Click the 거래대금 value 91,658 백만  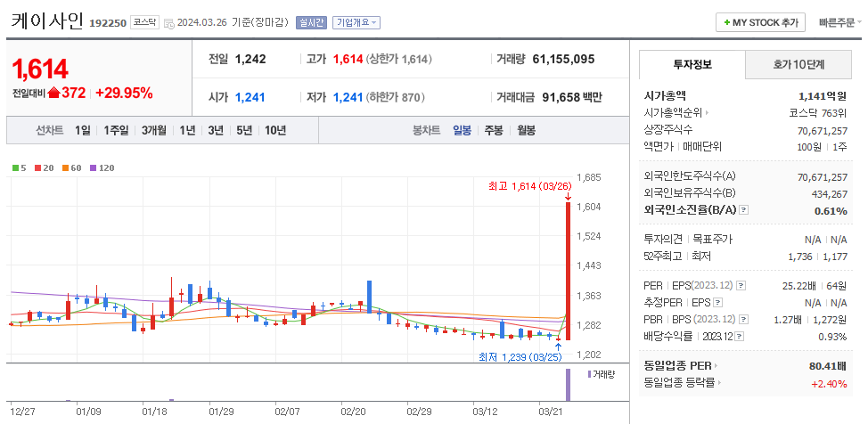pyautogui.click(x=571, y=97)
